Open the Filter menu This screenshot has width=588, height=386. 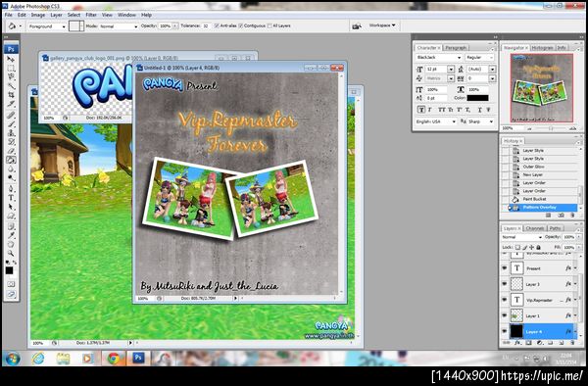pyautogui.click(x=91, y=15)
